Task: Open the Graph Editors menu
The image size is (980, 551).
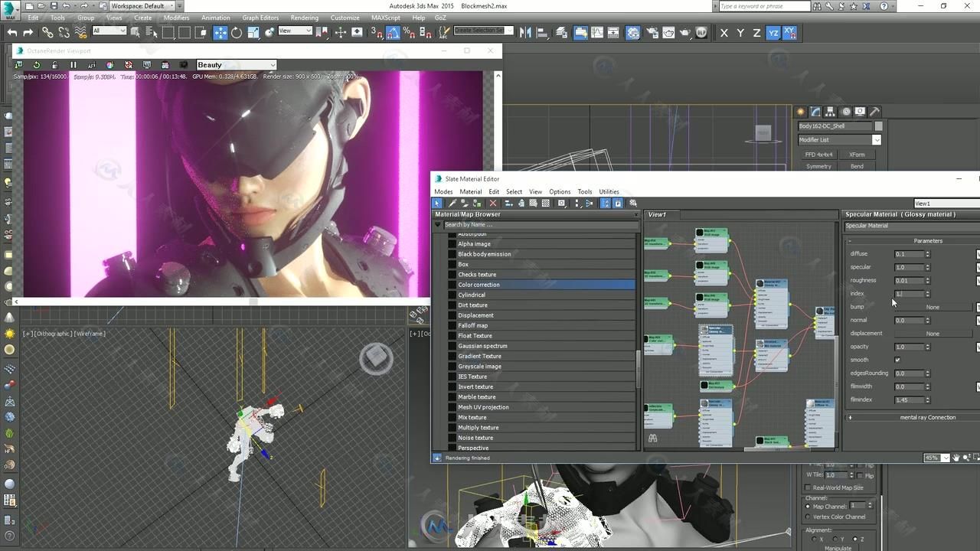Action: [x=260, y=18]
